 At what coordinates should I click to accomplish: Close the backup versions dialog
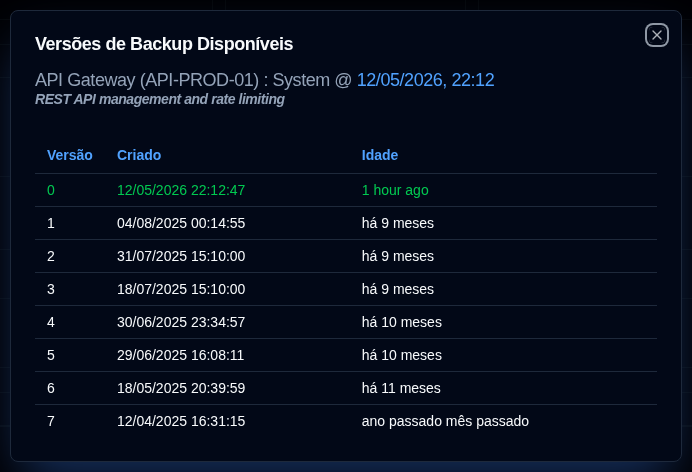657,35
